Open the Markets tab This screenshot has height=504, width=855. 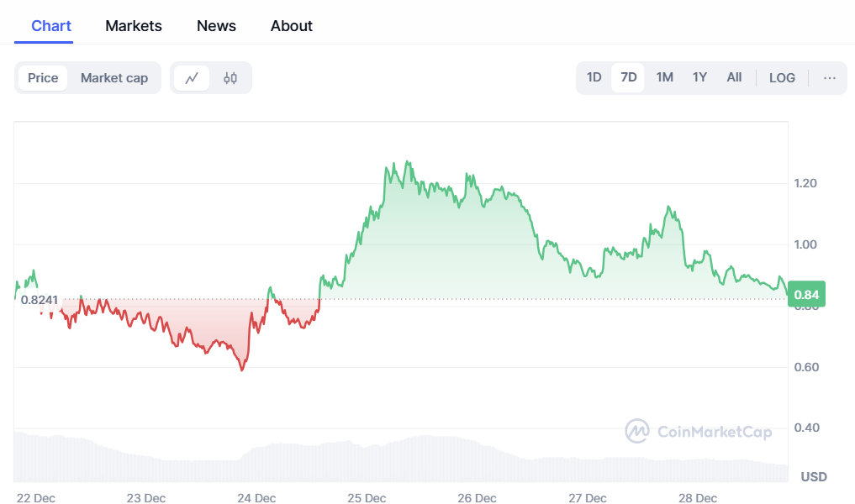click(133, 26)
